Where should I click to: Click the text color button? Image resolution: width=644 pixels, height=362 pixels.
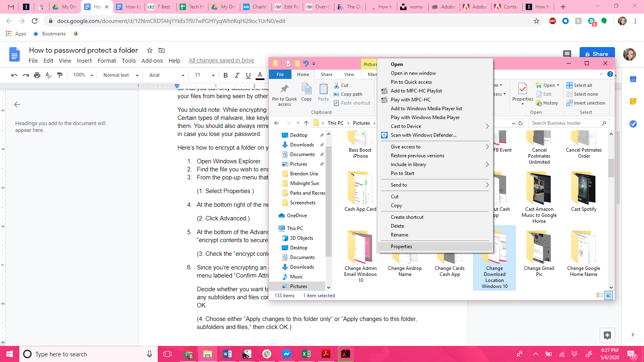[260, 75]
